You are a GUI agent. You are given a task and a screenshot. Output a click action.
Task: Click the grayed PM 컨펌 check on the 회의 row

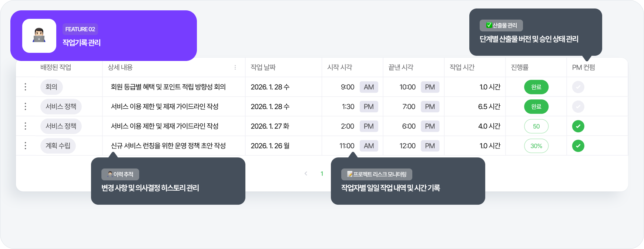click(577, 87)
